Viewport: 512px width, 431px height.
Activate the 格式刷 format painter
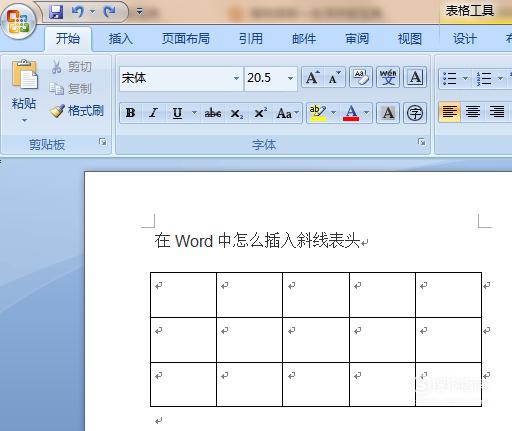[77, 111]
